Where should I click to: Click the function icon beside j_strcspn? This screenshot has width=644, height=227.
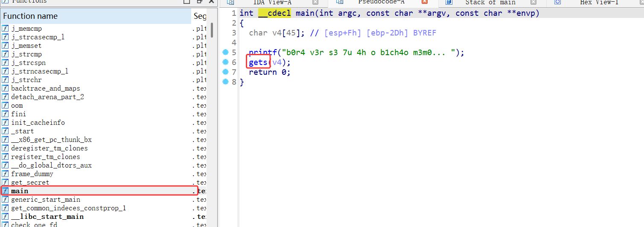pyautogui.click(x=5, y=63)
